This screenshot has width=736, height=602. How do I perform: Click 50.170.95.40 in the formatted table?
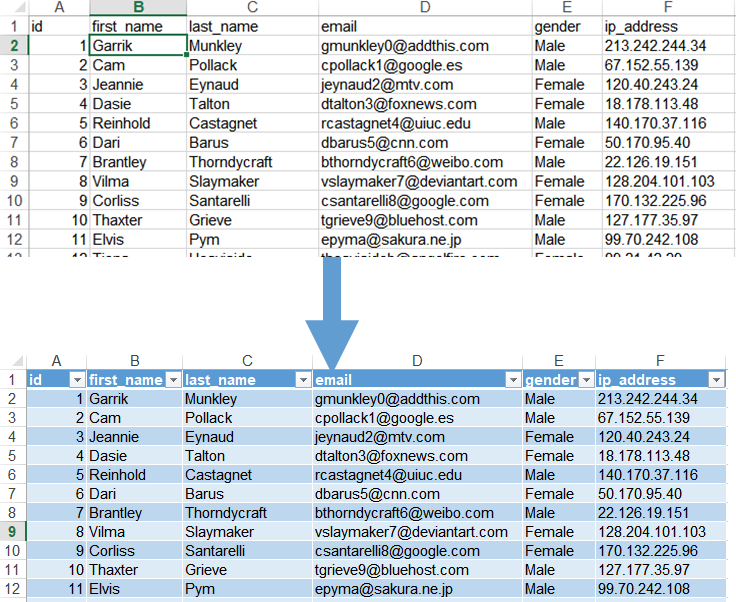click(639, 494)
